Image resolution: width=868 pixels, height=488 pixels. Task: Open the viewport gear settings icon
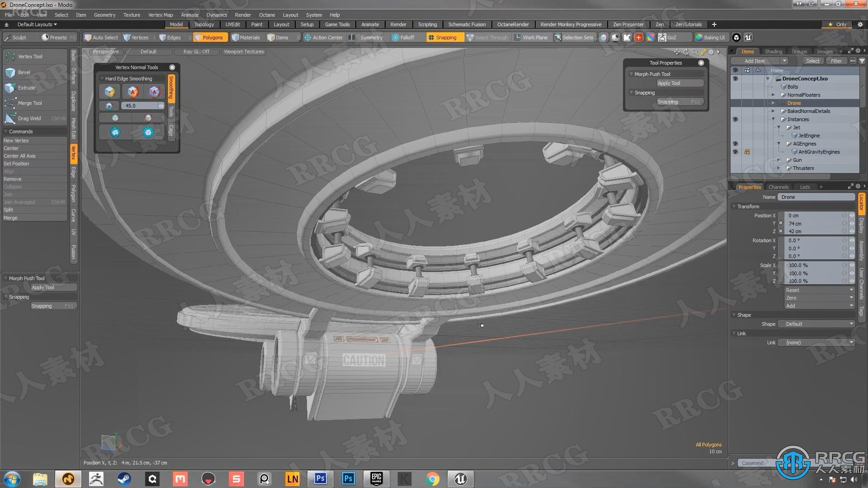point(712,52)
